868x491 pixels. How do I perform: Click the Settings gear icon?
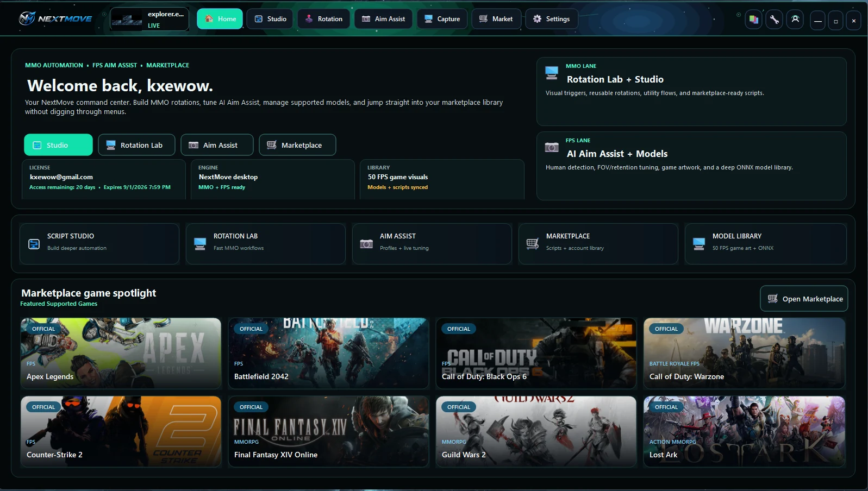[x=537, y=19]
